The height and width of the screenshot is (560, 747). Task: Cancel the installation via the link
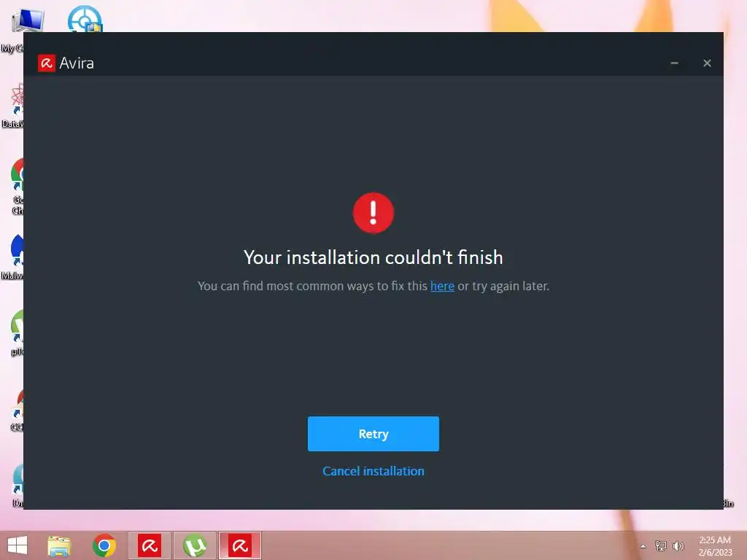pos(373,471)
